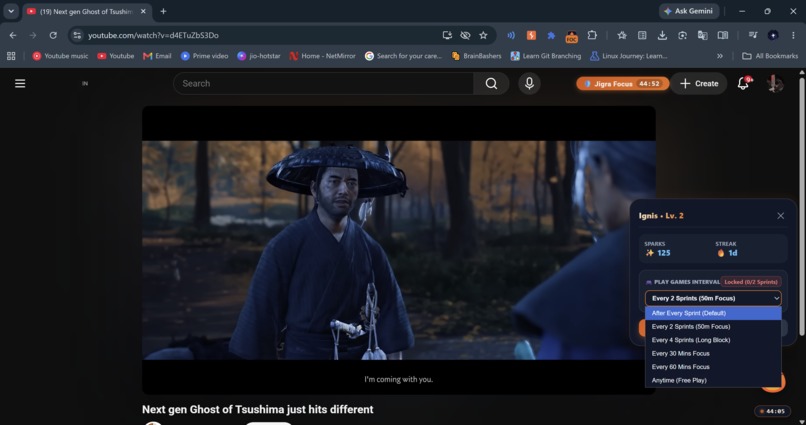This screenshot has width=806, height=425.
Task: Click the Jigra Focus timer pill
Action: (622, 83)
